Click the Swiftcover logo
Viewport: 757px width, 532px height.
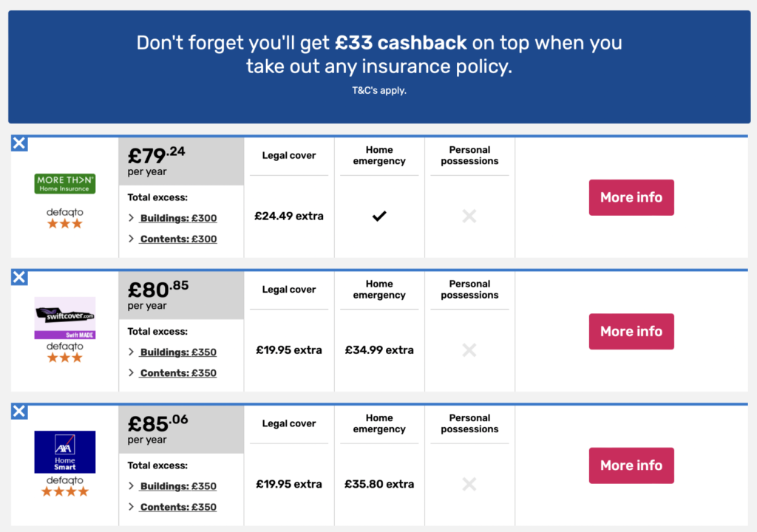(65, 318)
